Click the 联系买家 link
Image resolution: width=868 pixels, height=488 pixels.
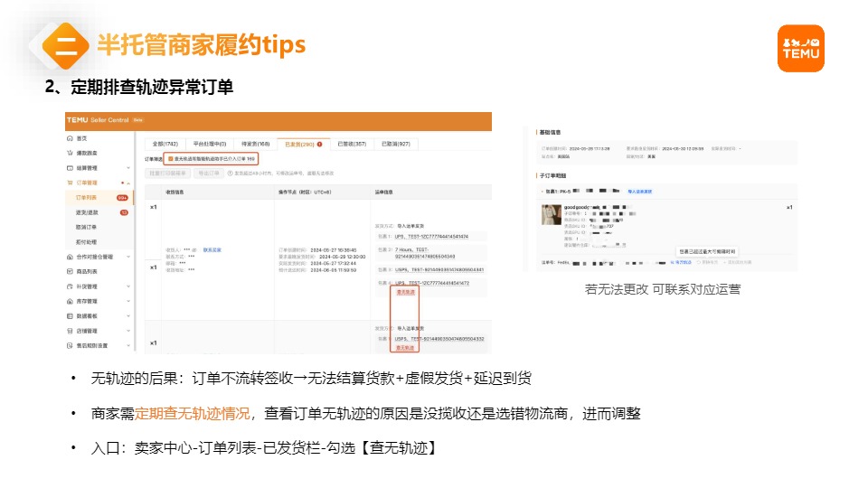point(212,249)
